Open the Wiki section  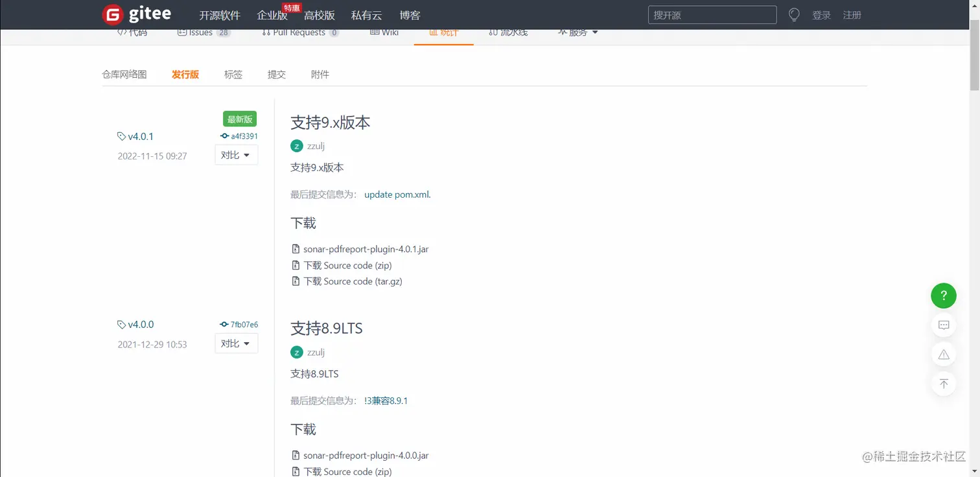384,32
